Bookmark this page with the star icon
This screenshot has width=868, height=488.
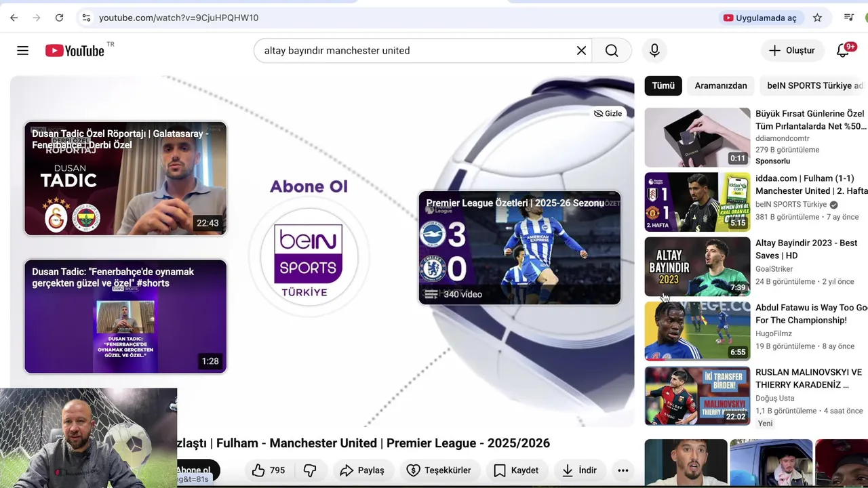(x=817, y=18)
